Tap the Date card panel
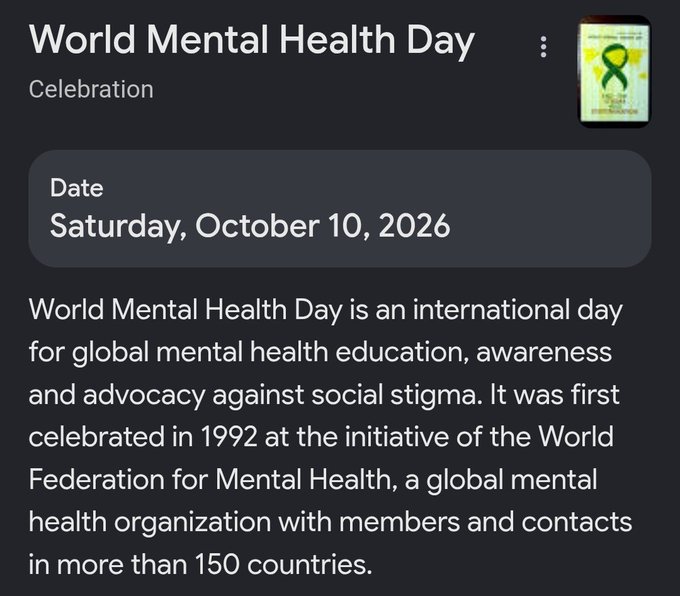Image resolution: width=680 pixels, height=596 pixels. (x=340, y=209)
